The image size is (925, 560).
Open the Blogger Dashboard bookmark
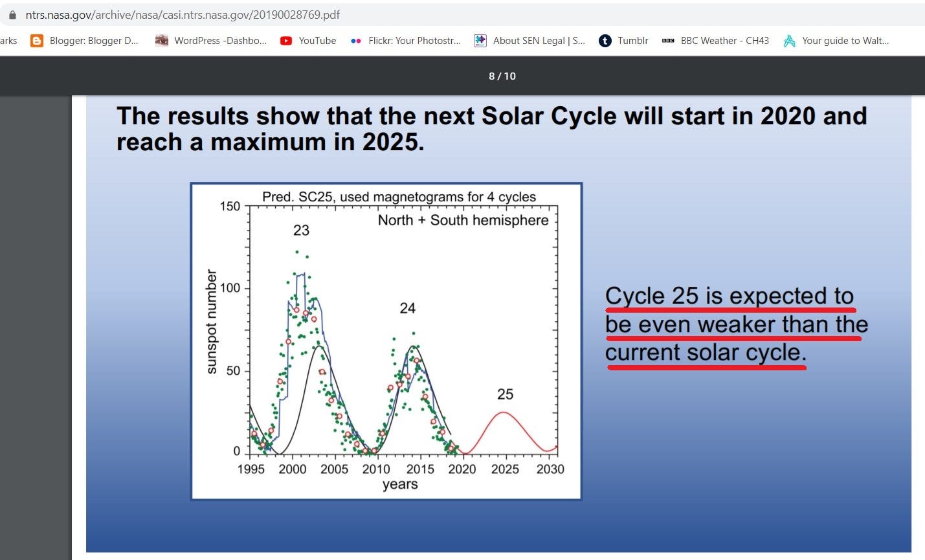click(85, 40)
